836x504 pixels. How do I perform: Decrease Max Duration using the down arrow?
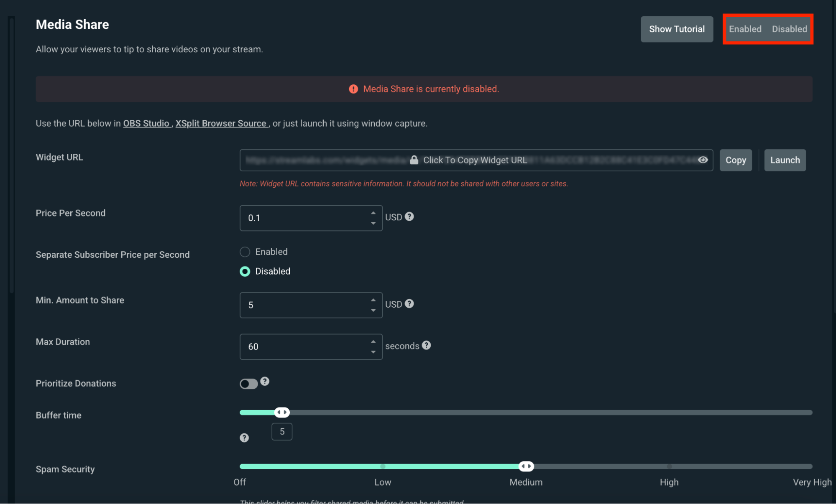point(373,351)
